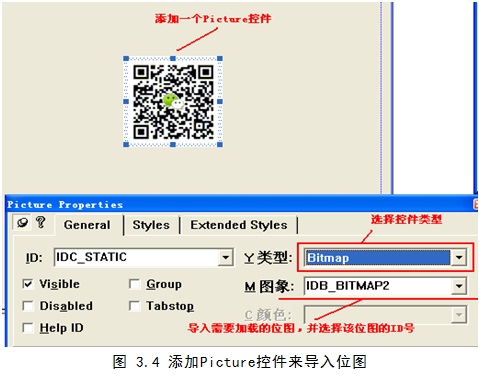Image resolution: width=479 pixels, height=377 pixels.
Task: Expand the image dropdown showing IDB_BITMAP2
Action: pyautogui.click(x=459, y=286)
